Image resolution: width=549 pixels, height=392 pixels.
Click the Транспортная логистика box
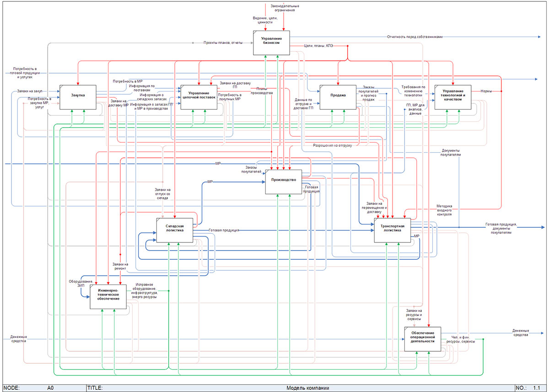(x=392, y=230)
